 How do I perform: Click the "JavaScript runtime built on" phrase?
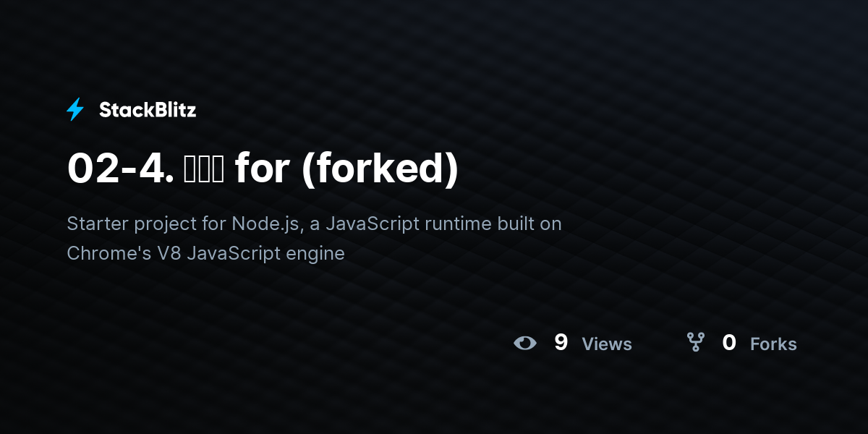tap(443, 224)
